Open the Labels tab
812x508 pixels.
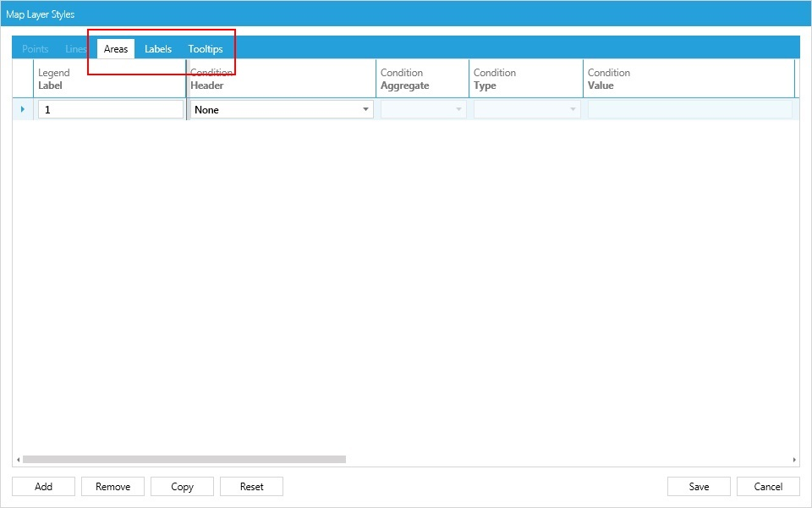coord(157,48)
